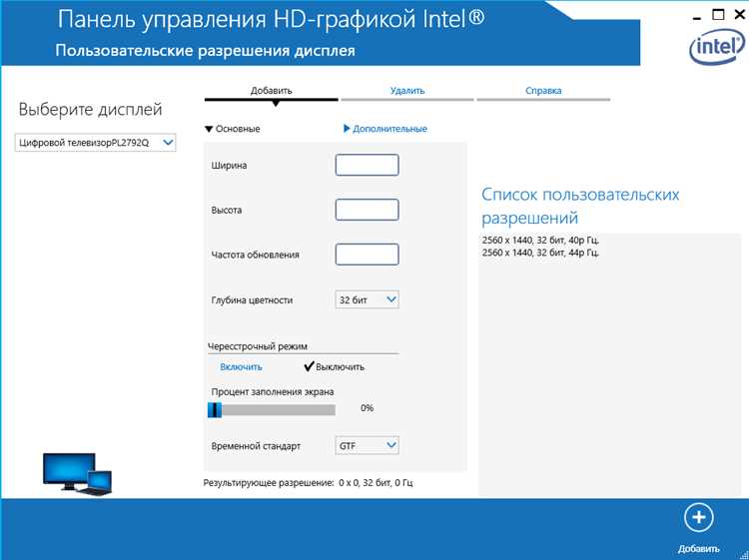Click the Высота input field

point(367,210)
